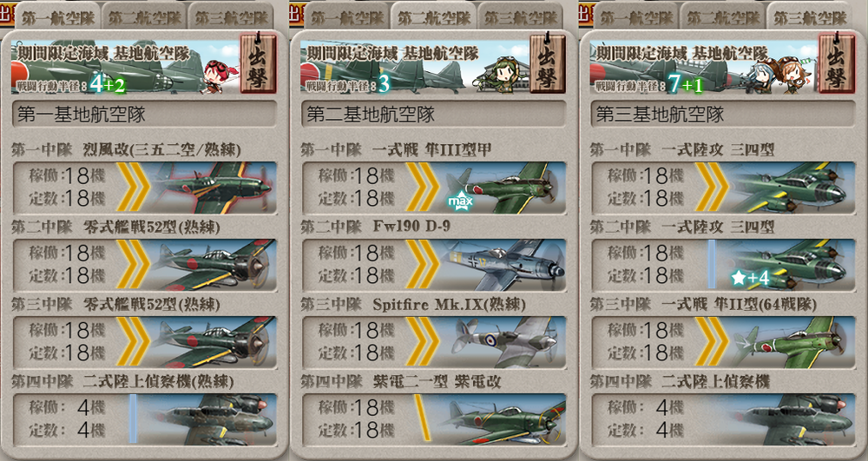Open third base's 一式陸攻 三四型 first slot

point(723,188)
